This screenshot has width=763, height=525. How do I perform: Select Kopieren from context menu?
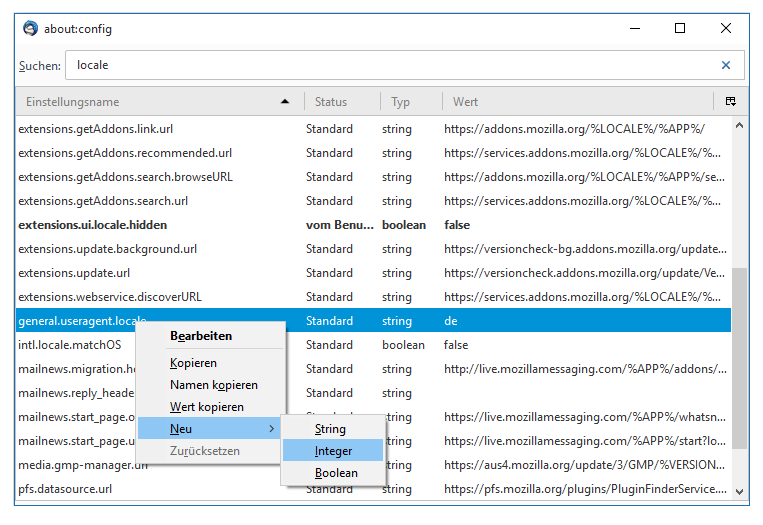click(x=193, y=363)
